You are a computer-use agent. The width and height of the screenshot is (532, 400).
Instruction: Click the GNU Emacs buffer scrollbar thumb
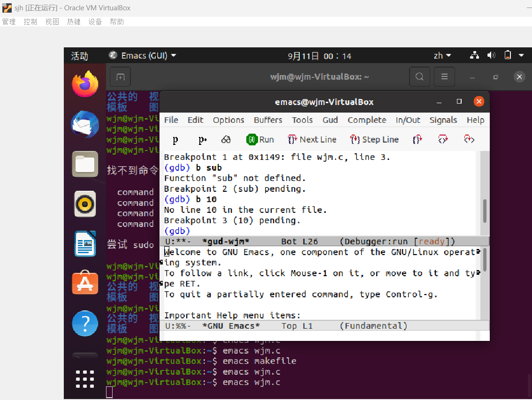tap(485, 260)
